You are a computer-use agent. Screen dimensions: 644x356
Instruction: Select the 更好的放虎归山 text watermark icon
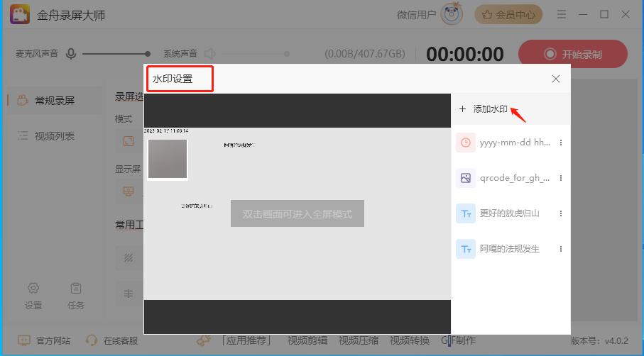click(x=466, y=213)
